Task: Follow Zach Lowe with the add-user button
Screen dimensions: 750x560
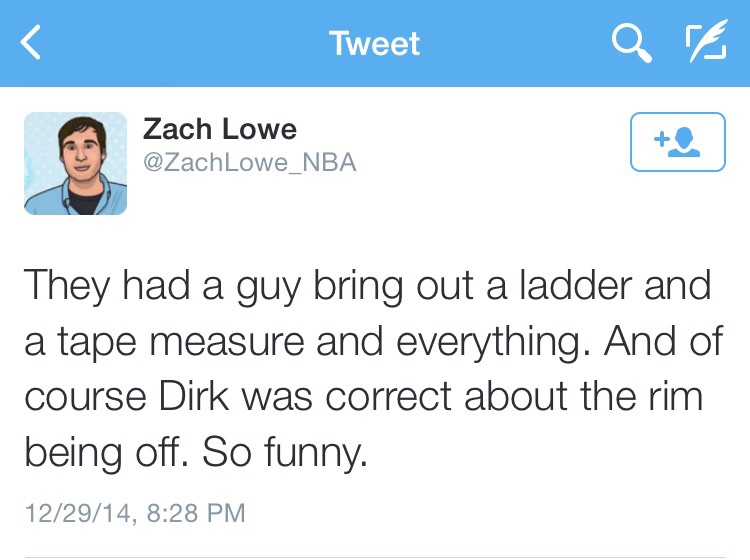Action: pos(677,142)
